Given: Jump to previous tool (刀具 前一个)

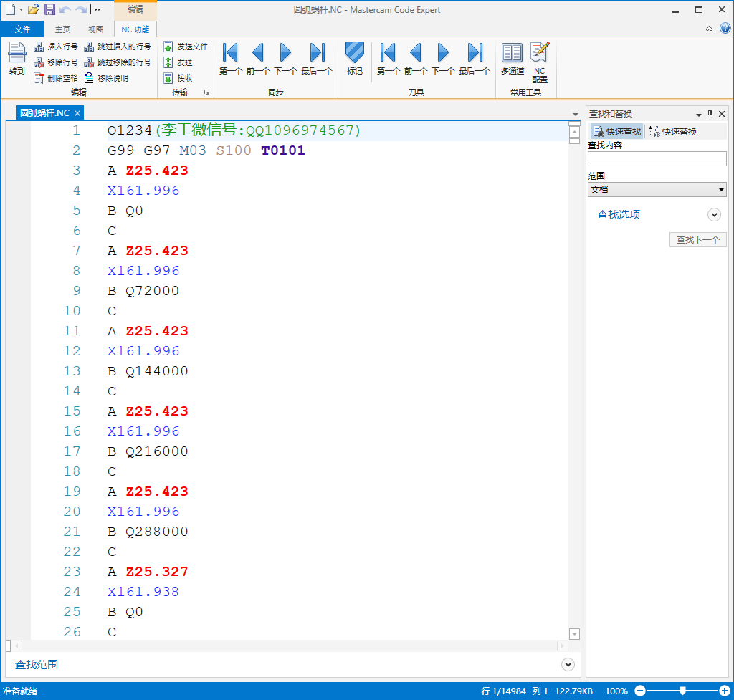Looking at the screenshot, I should (416, 59).
